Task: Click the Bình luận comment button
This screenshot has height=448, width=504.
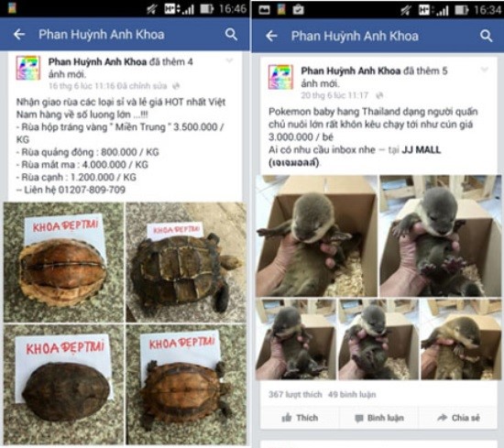Action: [379, 418]
